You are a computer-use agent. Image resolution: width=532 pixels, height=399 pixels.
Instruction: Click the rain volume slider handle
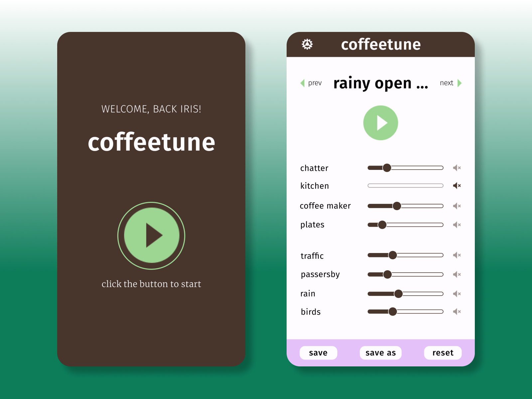(398, 294)
